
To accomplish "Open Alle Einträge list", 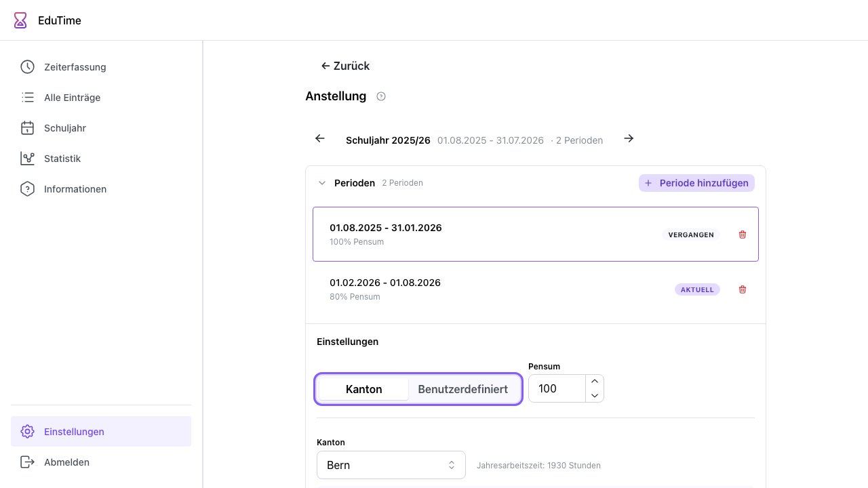I will [x=101, y=98].
